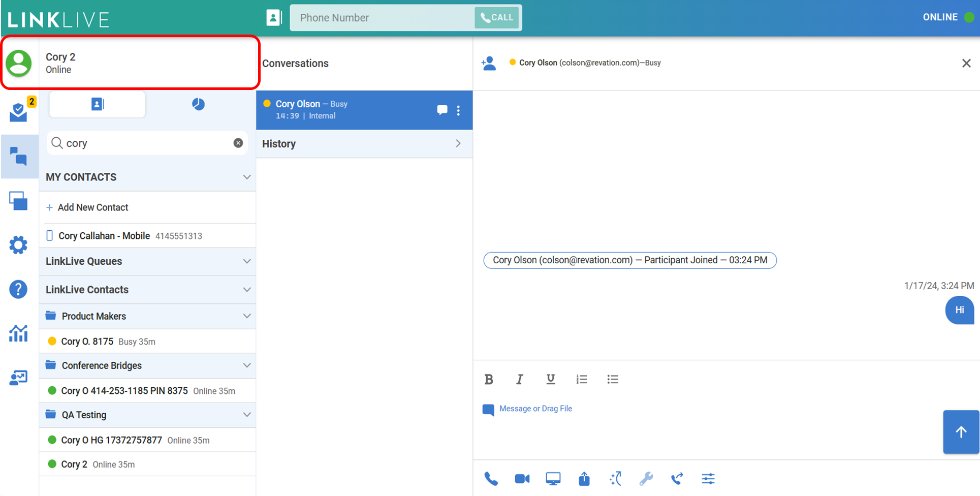Image resolution: width=980 pixels, height=496 pixels.
Task: Toggle italic text formatting
Action: (519, 380)
